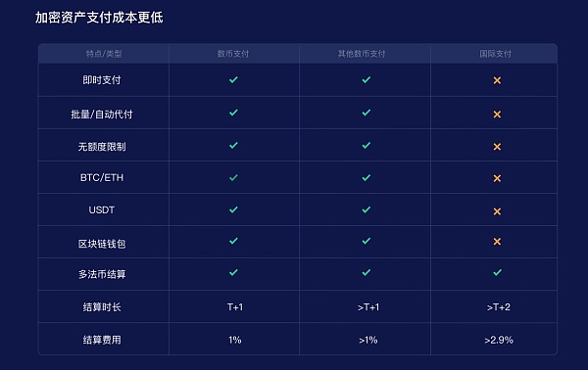
Task: Click the USDT checkmark under 数币支付
Action: point(233,209)
